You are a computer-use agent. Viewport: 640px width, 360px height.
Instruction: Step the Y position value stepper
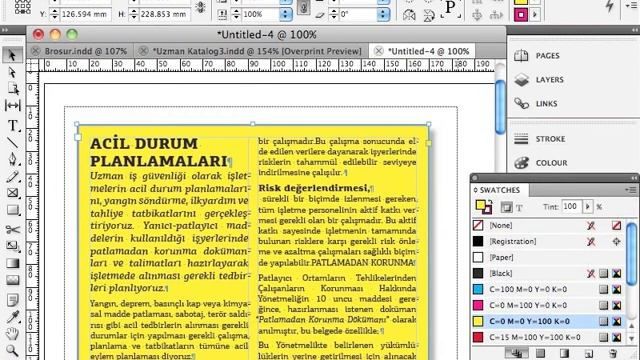click(54, 14)
